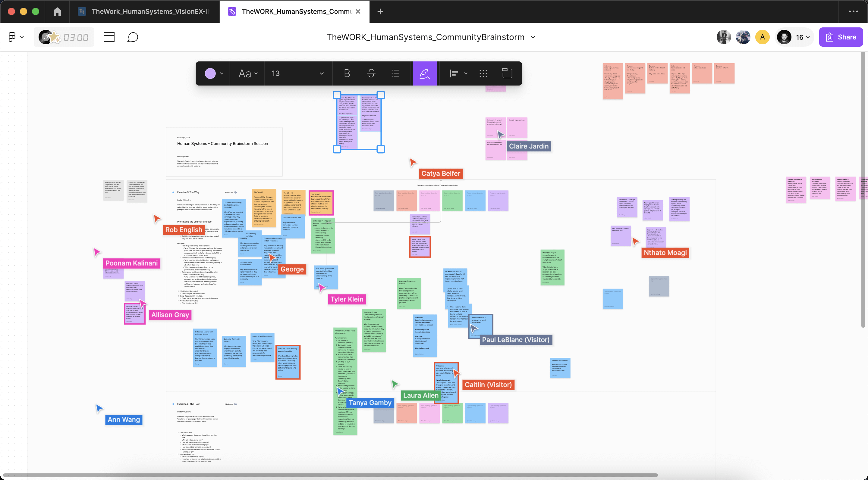Image resolution: width=868 pixels, height=480 pixels.
Task: Click the Share button
Action: 841,37
